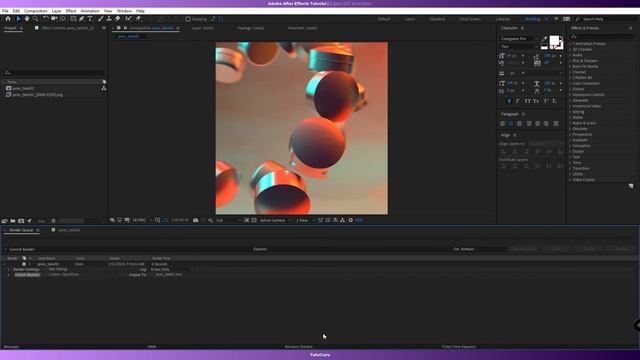Select the Default workspace
640x360 pixels.
tap(384, 19)
